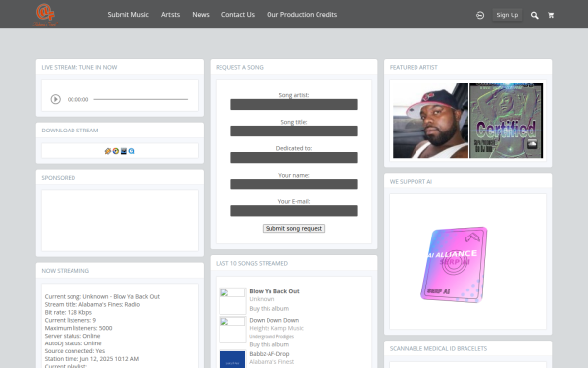Click FEATURED ARTIST heading
The height and width of the screenshot is (368, 588).
click(414, 67)
